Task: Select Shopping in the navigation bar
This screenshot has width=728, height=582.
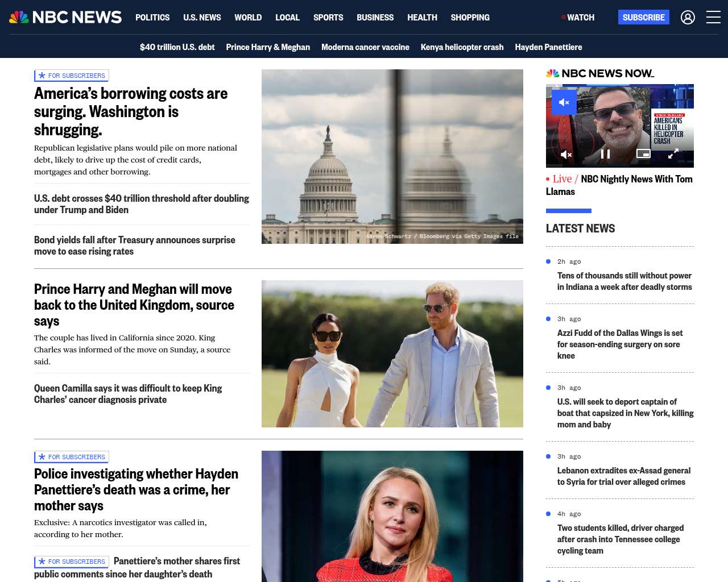Action: click(x=470, y=18)
